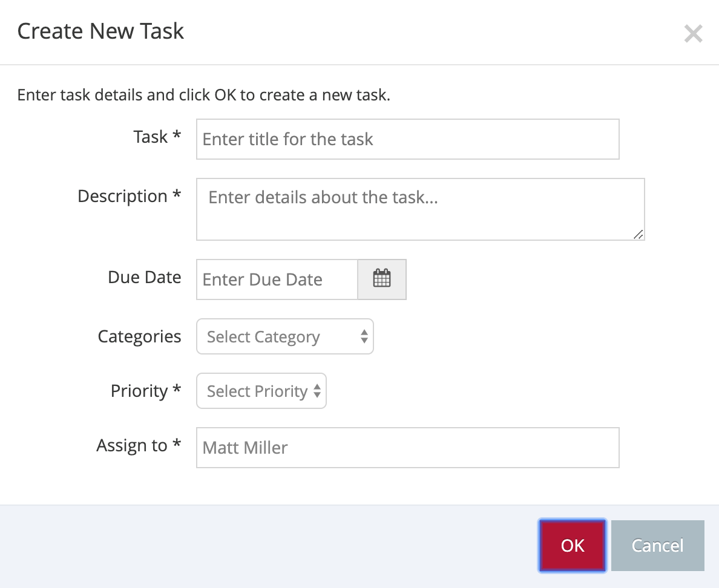Click the "Categories" label
Screen dimensions: 719x588
[139, 337]
